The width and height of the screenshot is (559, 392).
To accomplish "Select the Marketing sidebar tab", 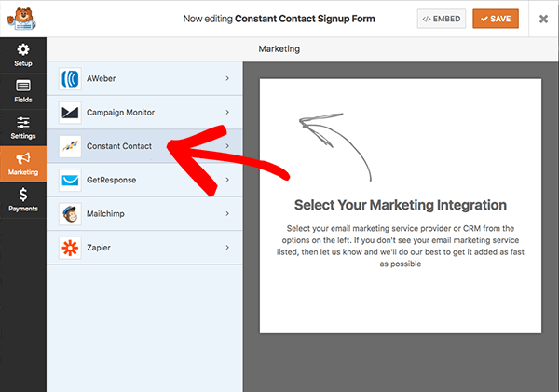I will pyautogui.click(x=23, y=164).
